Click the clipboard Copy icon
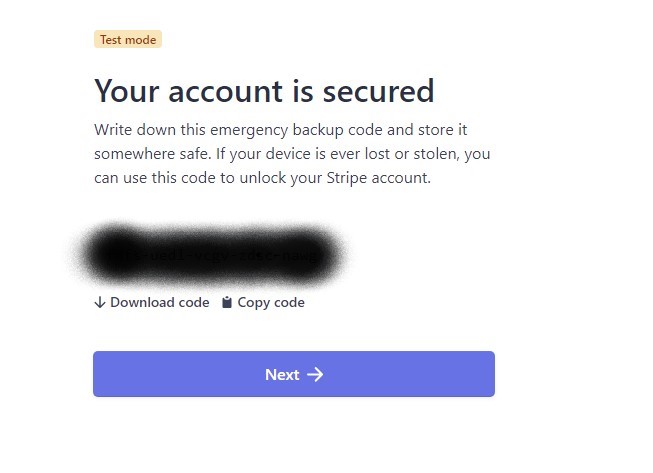This screenshot has width=653, height=473. point(227,302)
